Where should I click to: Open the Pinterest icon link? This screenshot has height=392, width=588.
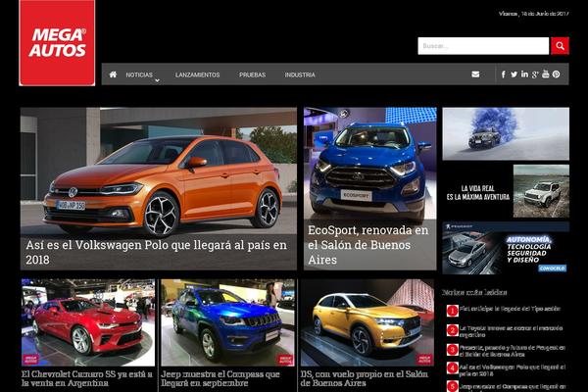coord(556,74)
